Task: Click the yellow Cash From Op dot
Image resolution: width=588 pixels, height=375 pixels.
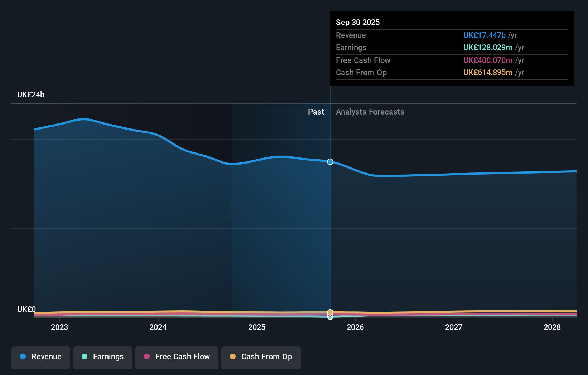Action: (x=233, y=356)
